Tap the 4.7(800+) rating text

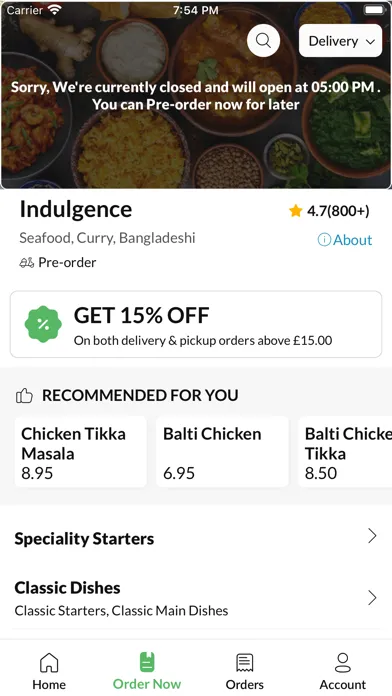[x=338, y=211]
